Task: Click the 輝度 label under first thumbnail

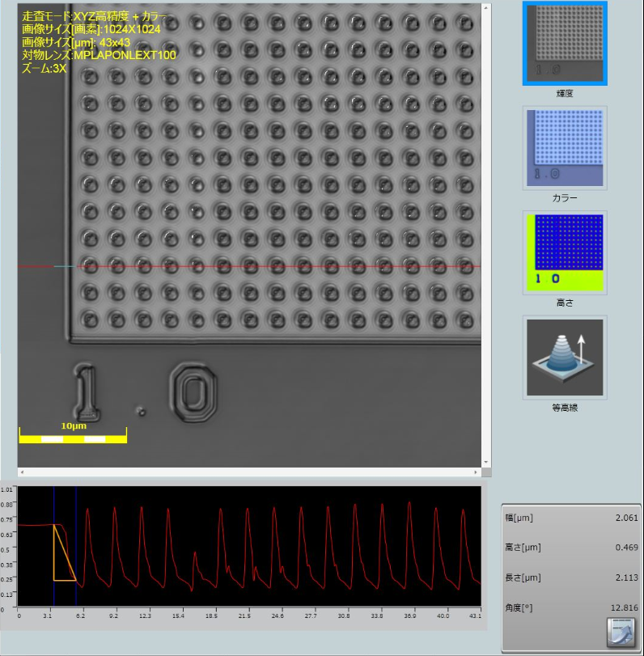Action: tap(565, 94)
